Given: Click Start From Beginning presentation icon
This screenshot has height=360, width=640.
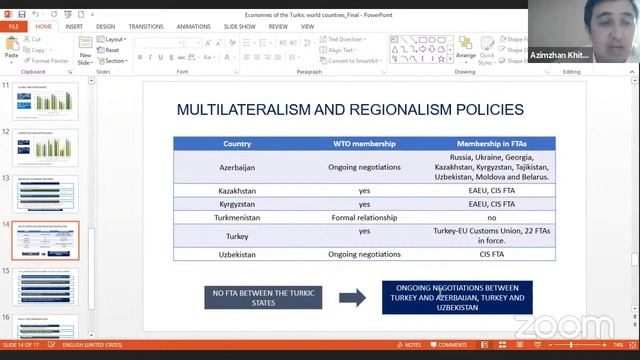Looking at the screenshot, I should tap(68, 14).
